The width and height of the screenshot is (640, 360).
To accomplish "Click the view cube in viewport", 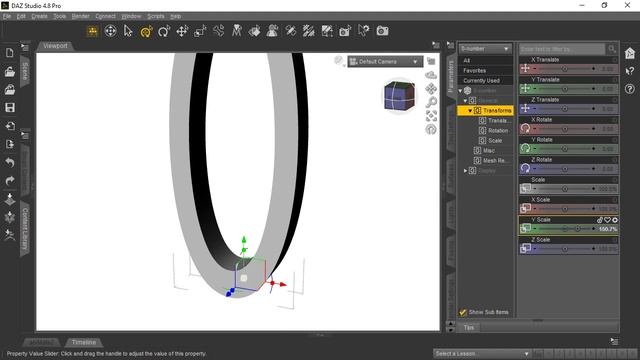I will 399,96.
